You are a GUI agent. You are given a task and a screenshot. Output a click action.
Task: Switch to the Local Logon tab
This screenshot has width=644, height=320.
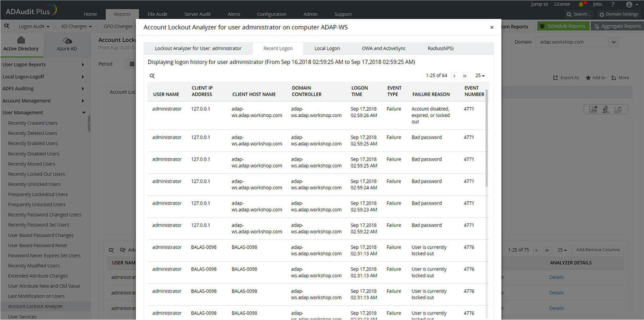(327, 48)
